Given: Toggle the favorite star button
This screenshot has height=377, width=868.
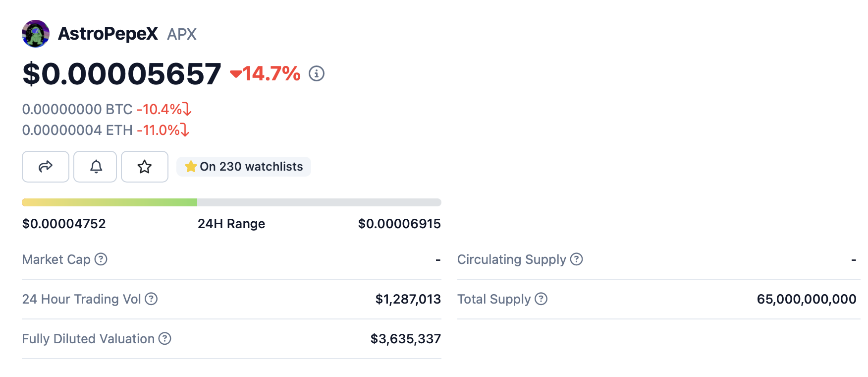Looking at the screenshot, I should coord(145,167).
